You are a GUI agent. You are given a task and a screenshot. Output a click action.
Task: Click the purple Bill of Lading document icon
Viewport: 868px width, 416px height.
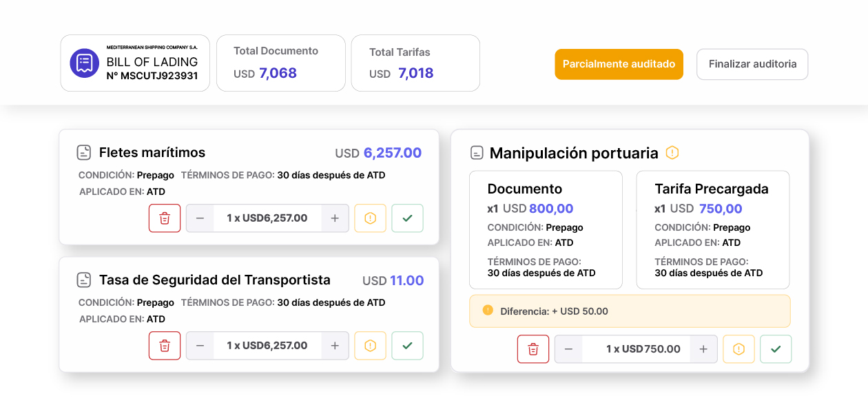[85, 63]
